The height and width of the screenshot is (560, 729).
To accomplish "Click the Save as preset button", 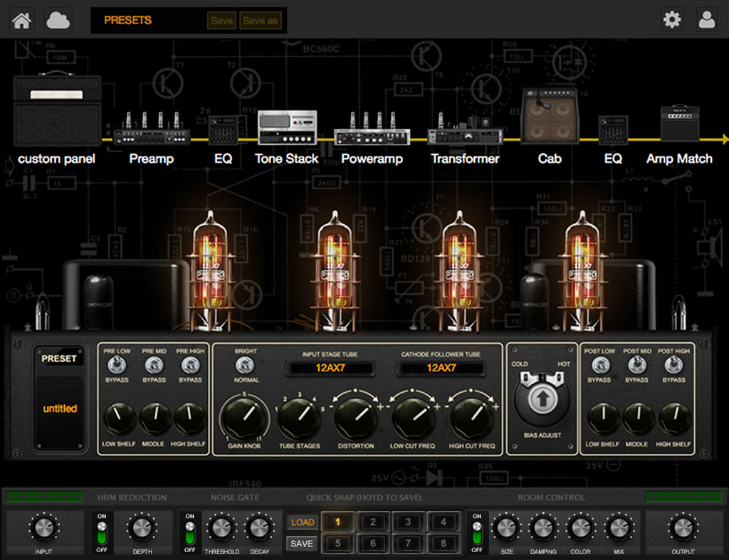I will point(261,21).
